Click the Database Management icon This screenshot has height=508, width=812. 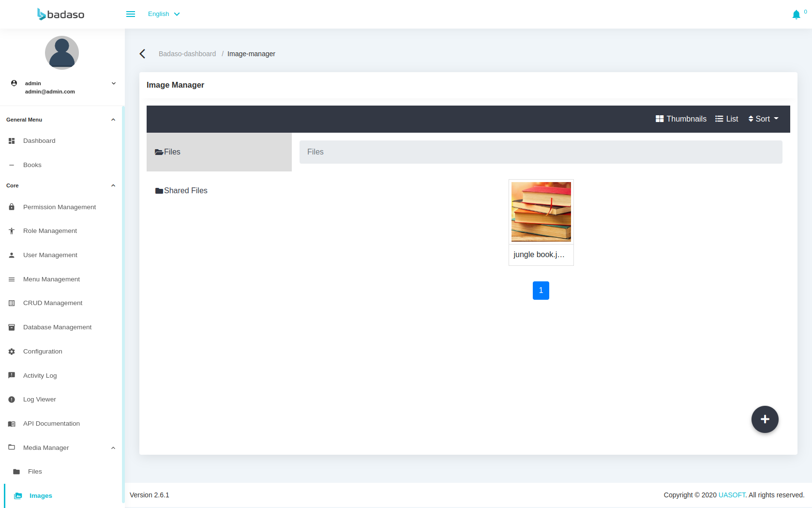12,327
